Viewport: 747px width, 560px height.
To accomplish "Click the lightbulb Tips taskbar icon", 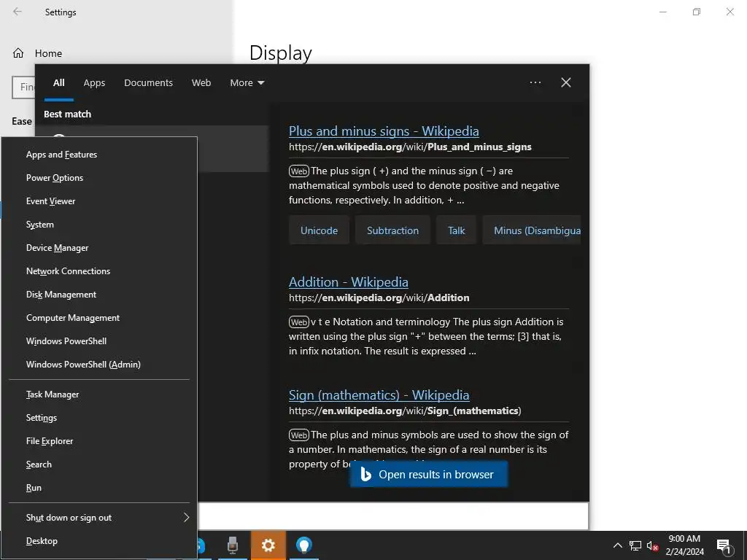I will [x=304, y=545].
